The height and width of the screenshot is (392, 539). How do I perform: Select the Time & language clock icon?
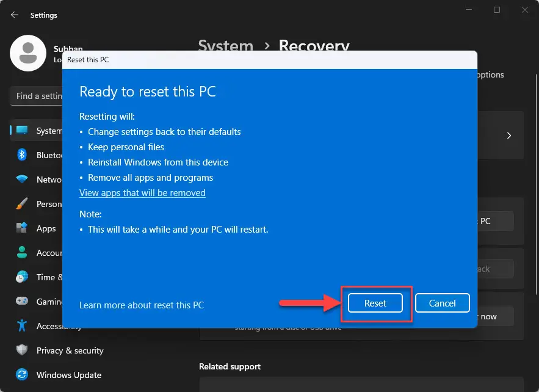pyautogui.click(x=22, y=277)
